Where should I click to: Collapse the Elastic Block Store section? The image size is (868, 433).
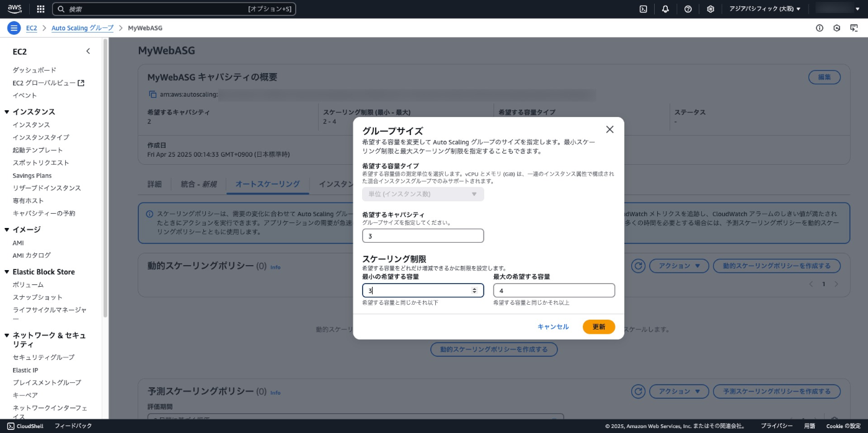pyautogui.click(x=7, y=272)
